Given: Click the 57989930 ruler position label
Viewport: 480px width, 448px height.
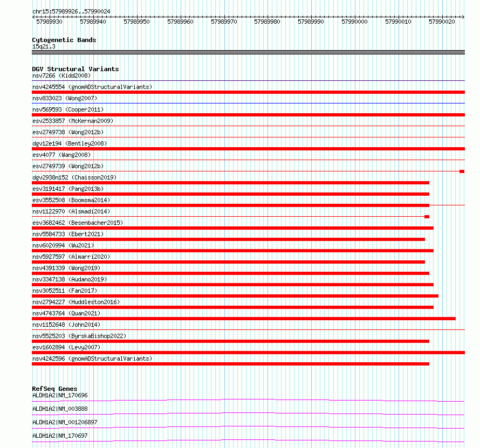Looking at the screenshot, I should coord(49,22).
